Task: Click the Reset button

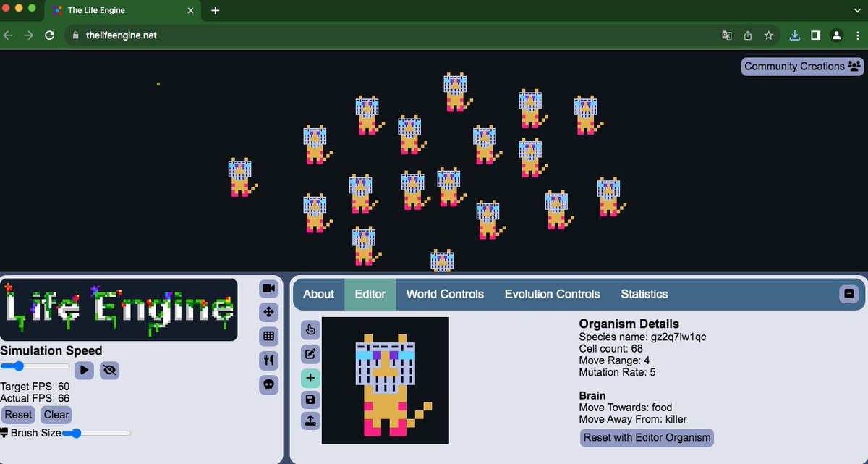Action: coord(18,415)
